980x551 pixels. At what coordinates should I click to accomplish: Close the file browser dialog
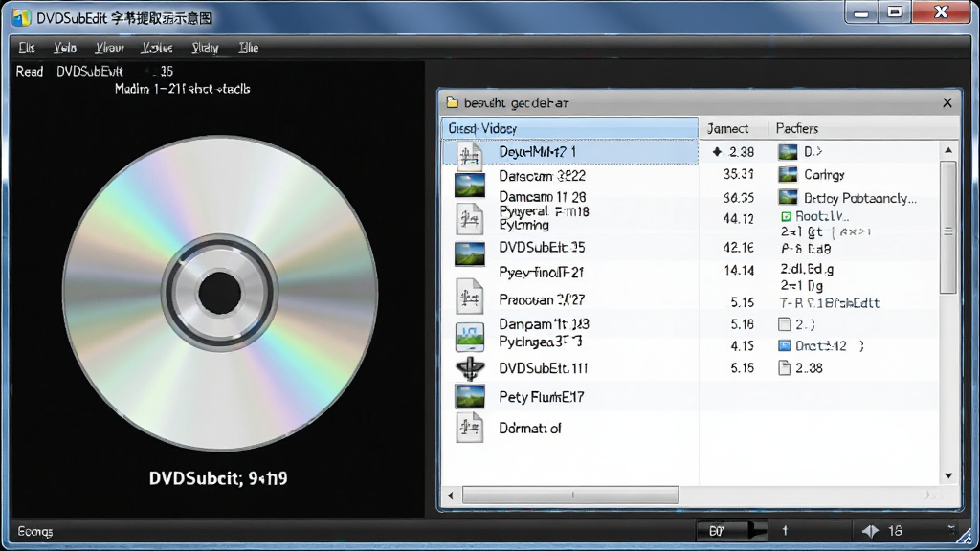[947, 103]
